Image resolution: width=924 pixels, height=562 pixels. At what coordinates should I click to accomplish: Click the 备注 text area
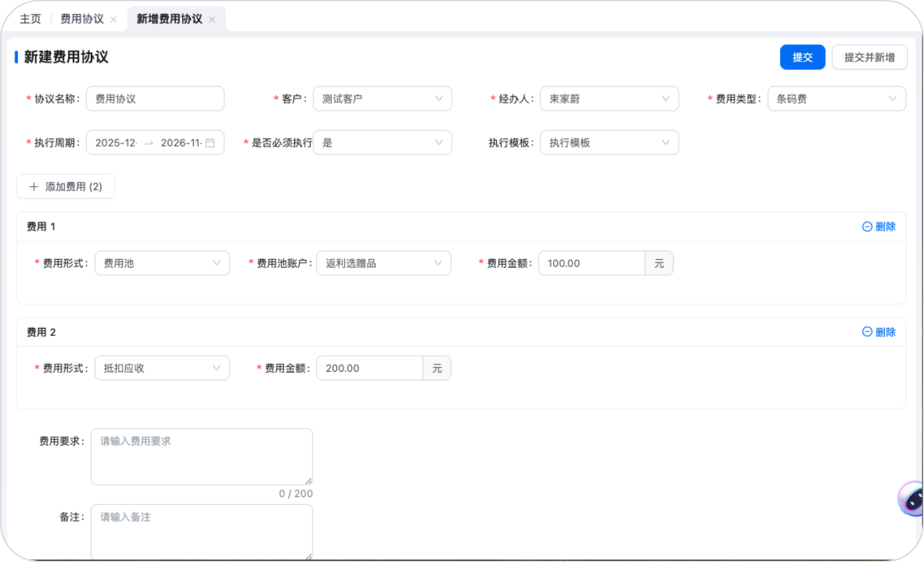click(202, 532)
